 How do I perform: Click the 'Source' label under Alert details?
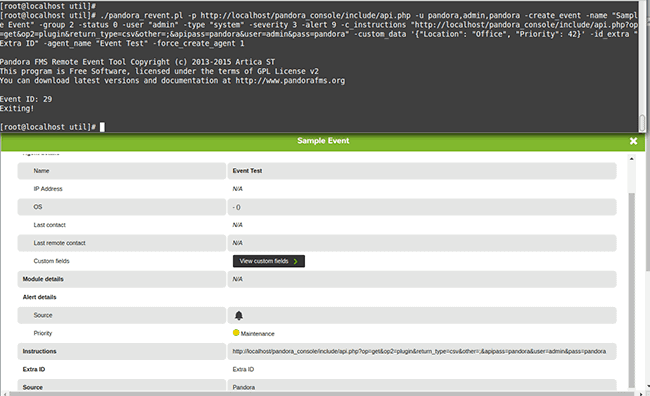click(43, 315)
